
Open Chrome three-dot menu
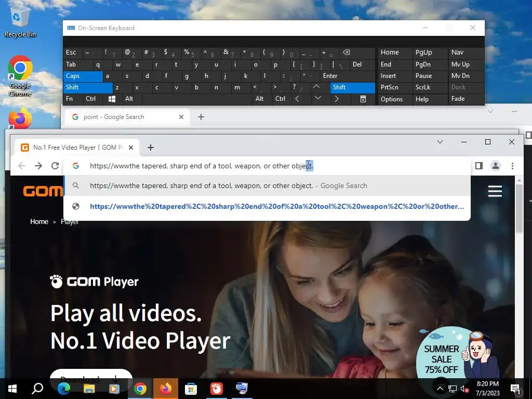coord(512,166)
